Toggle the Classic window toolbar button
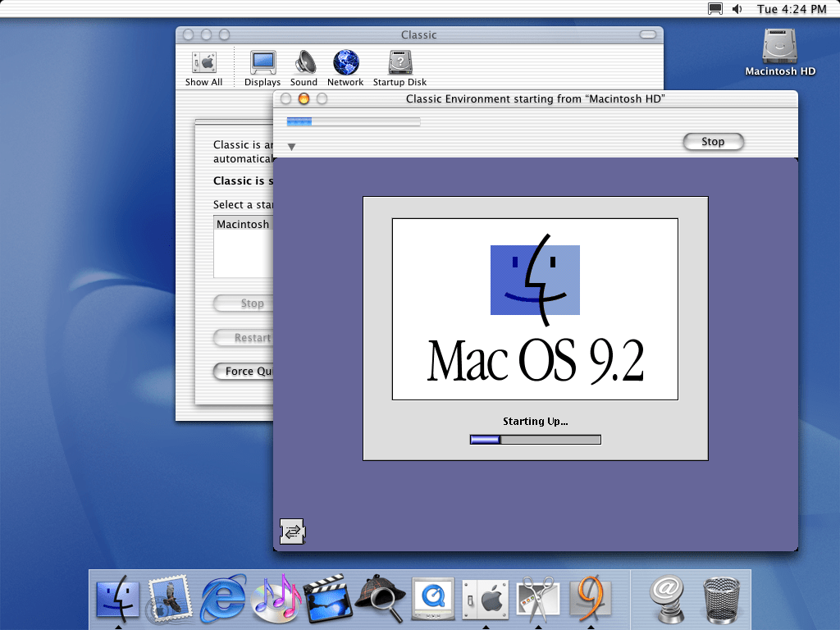This screenshot has width=840, height=630. click(x=648, y=34)
